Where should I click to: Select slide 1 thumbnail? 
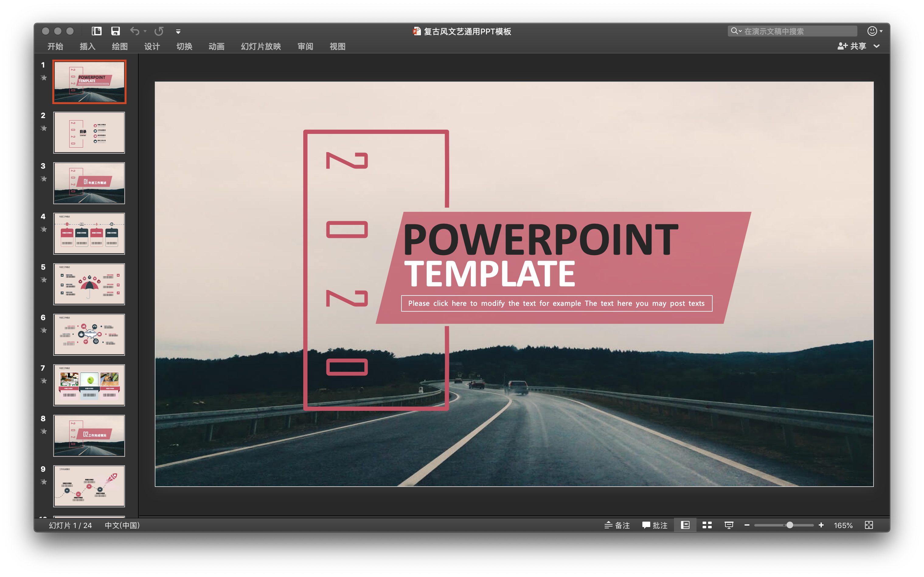pos(89,82)
